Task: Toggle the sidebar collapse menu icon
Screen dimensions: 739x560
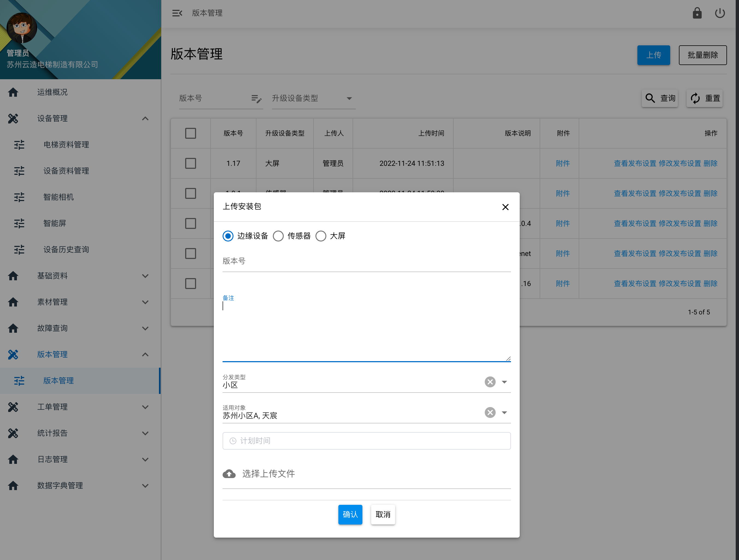Action: (x=177, y=13)
